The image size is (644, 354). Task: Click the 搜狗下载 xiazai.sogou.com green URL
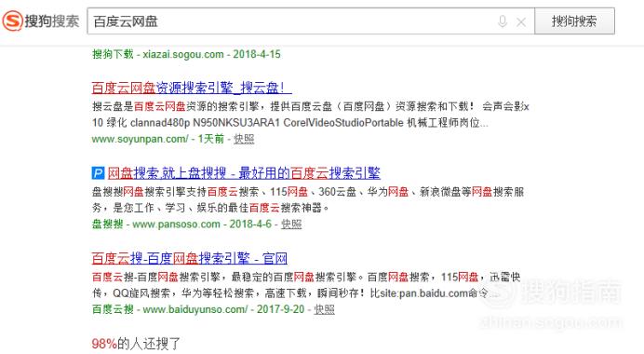click(x=186, y=54)
